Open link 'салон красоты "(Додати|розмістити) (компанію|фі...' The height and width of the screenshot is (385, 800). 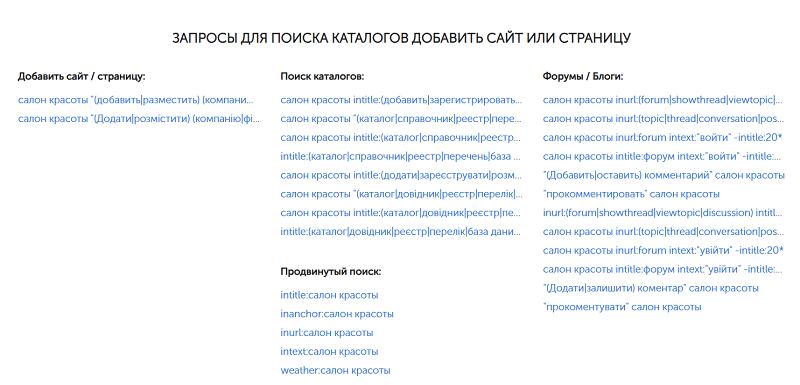click(139, 119)
